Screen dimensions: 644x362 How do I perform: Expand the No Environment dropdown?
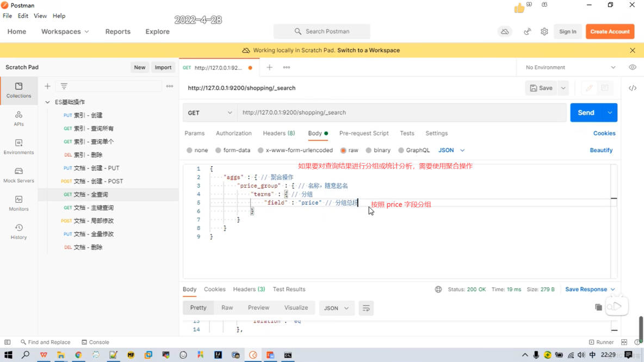(569, 66)
